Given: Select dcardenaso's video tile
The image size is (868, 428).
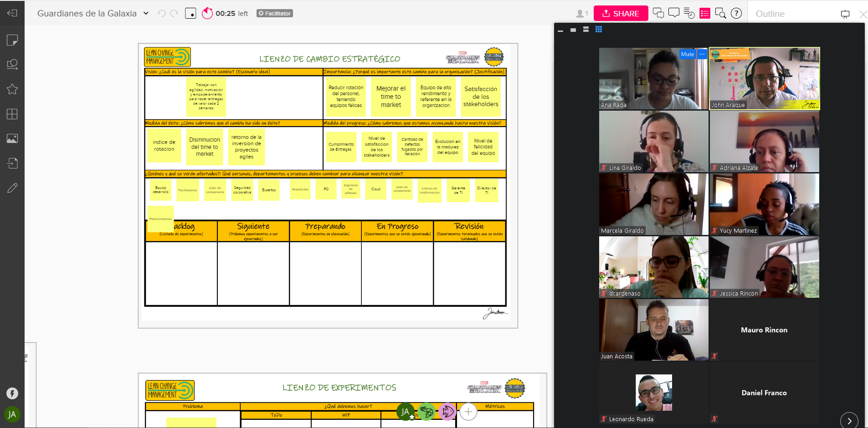Looking at the screenshot, I should point(654,267).
